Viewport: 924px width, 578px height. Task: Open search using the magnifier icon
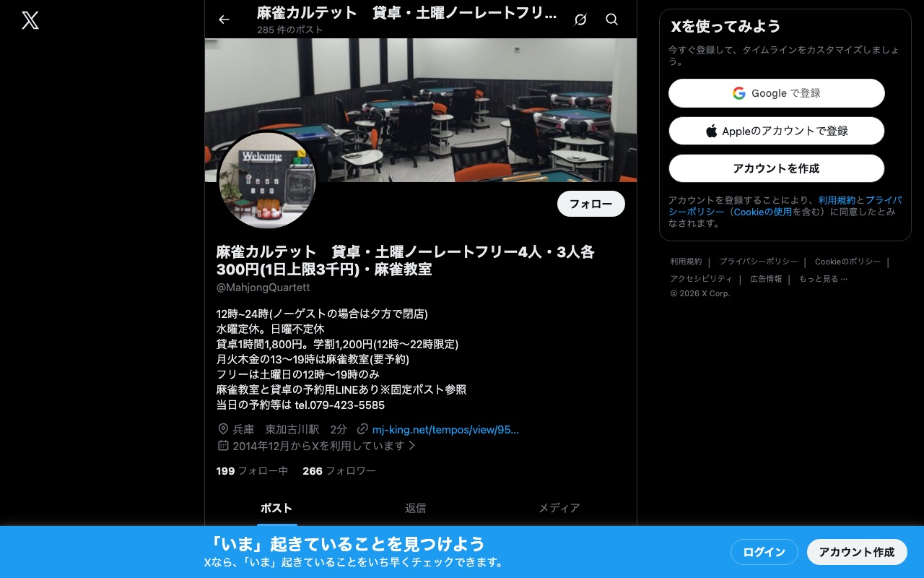pos(611,20)
